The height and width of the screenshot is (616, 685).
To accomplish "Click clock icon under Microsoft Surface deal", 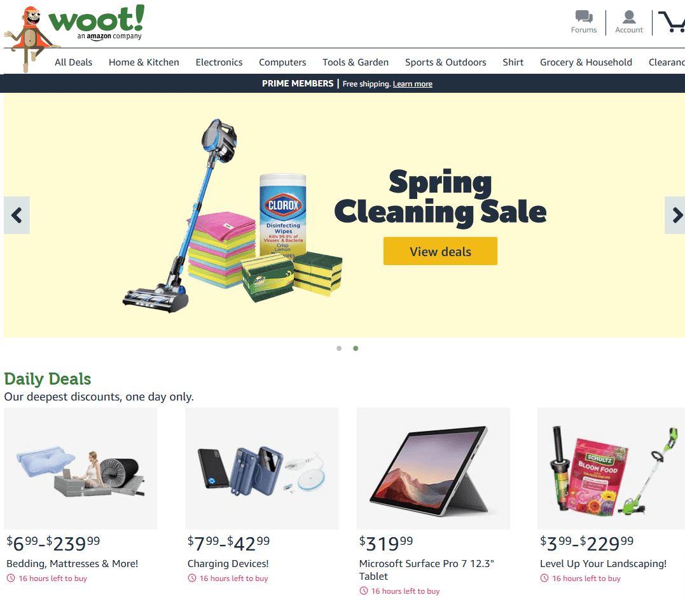I will click(x=363, y=591).
